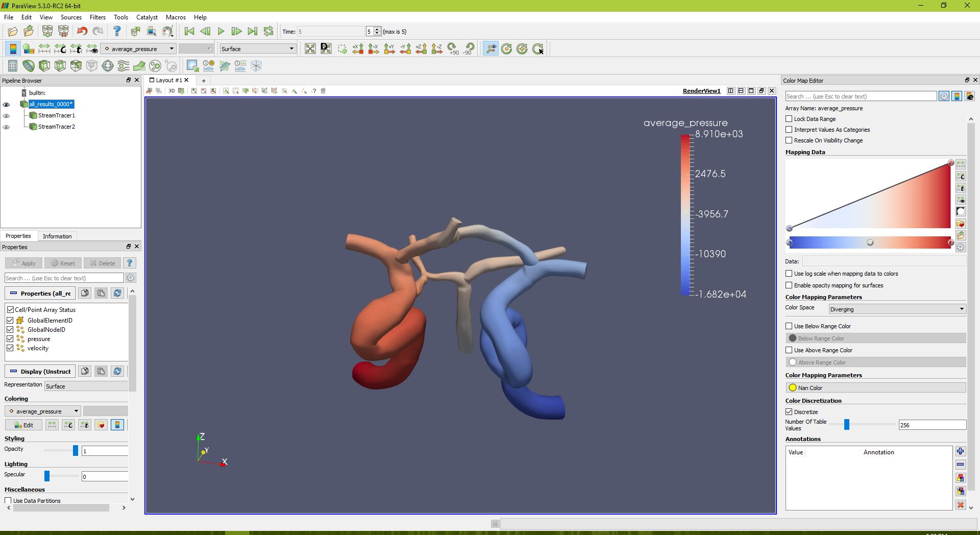The width and height of the screenshot is (980, 535).
Task: Collapse the Display (Unstruct section
Action: [40, 372]
